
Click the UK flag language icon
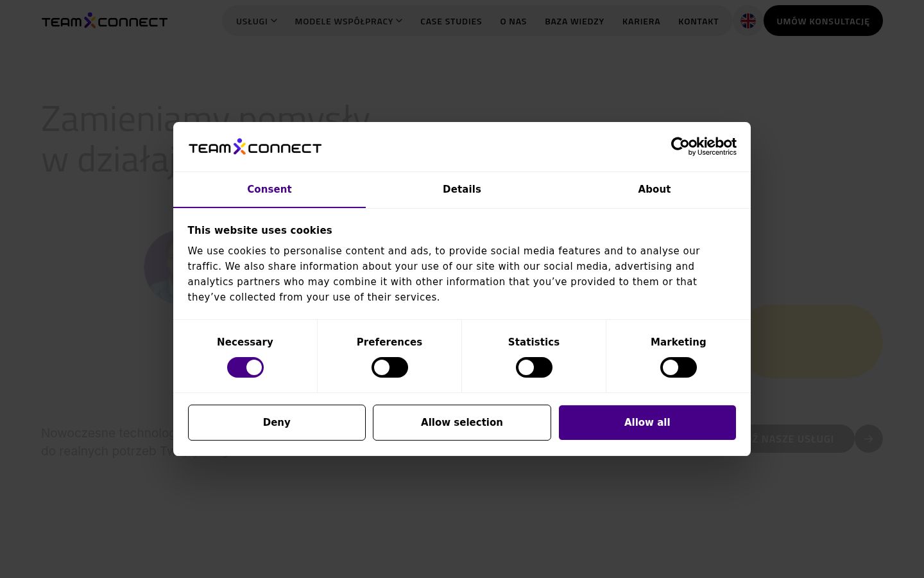[748, 21]
